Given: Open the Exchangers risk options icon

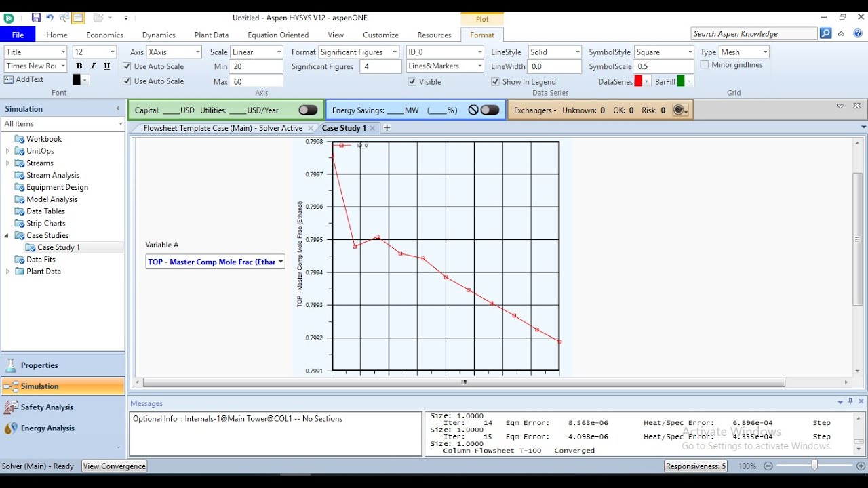Looking at the screenshot, I should pyautogui.click(x=680, y=110).
